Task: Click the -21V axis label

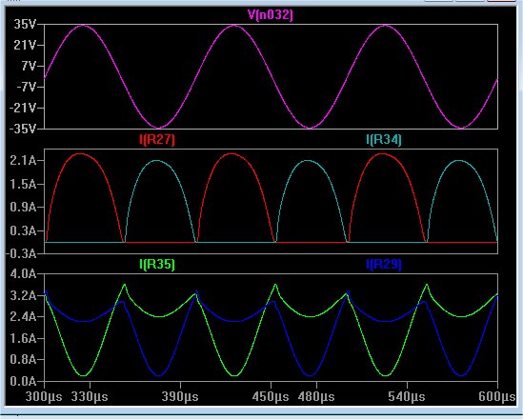Action: [22, 108]
